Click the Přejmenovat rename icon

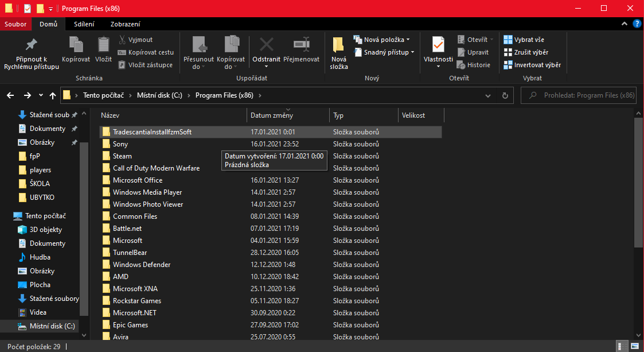click(301, 45)
